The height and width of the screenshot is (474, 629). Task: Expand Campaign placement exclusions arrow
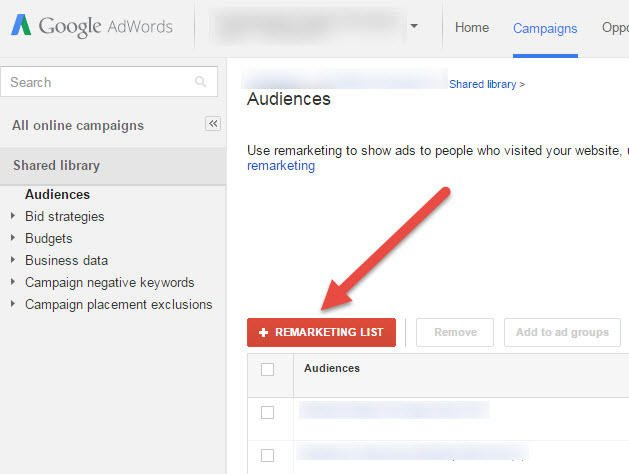(x=13, y=304)
